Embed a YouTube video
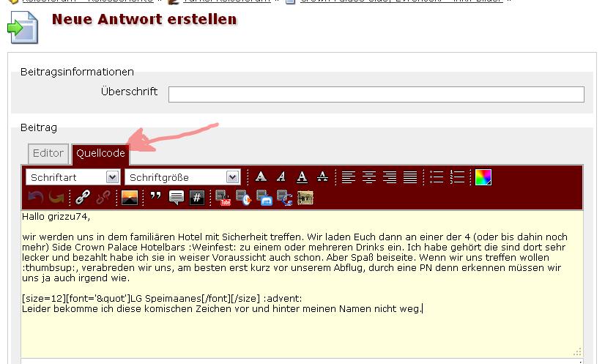The image size is (605, 364). [223, 198]
